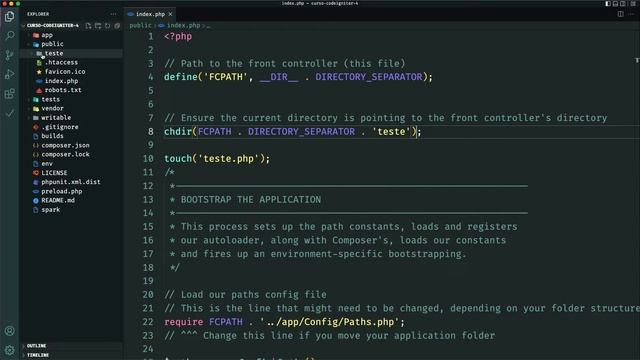Image resolution: width=640 pixels, height=360 pixels.
Task: Open robots.txt file
Action: 62,90
